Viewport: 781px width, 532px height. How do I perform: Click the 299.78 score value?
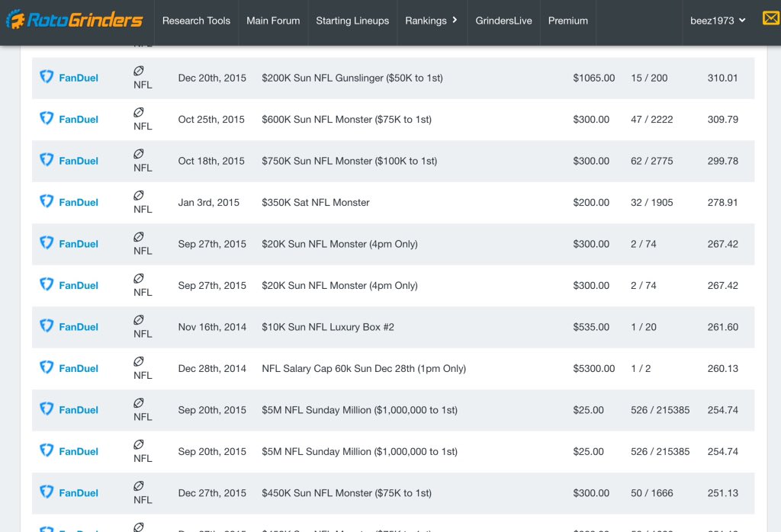[x=723, y=162]
